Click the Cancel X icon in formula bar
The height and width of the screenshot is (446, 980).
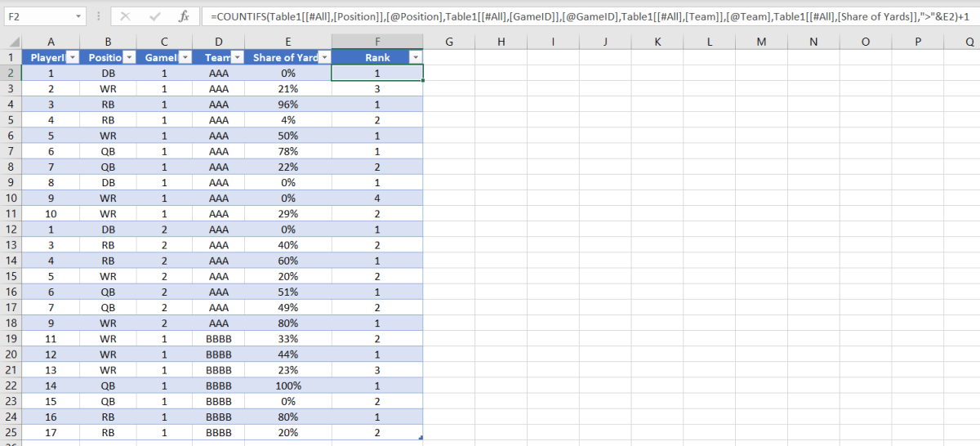pyautogui.click(x=125, y=16)
